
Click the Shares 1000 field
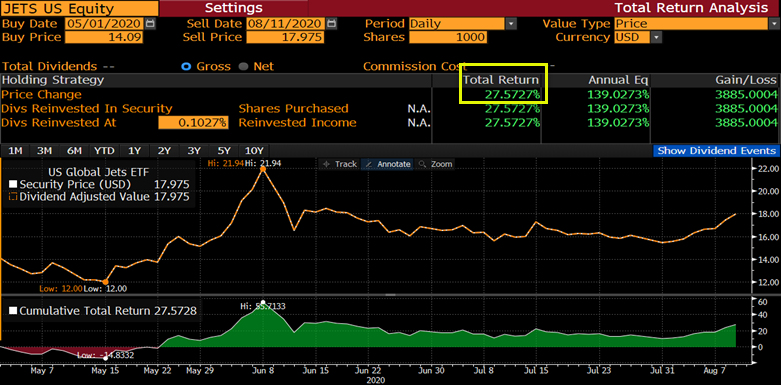tap(448, 37)
